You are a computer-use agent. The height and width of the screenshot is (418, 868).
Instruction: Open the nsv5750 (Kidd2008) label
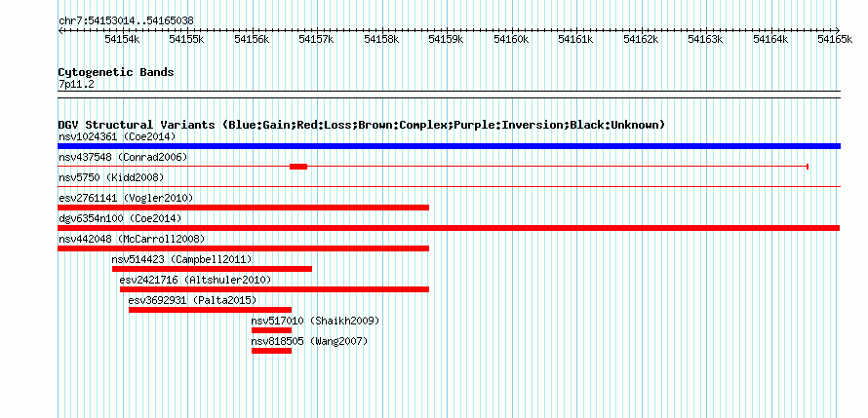(111, 177)
